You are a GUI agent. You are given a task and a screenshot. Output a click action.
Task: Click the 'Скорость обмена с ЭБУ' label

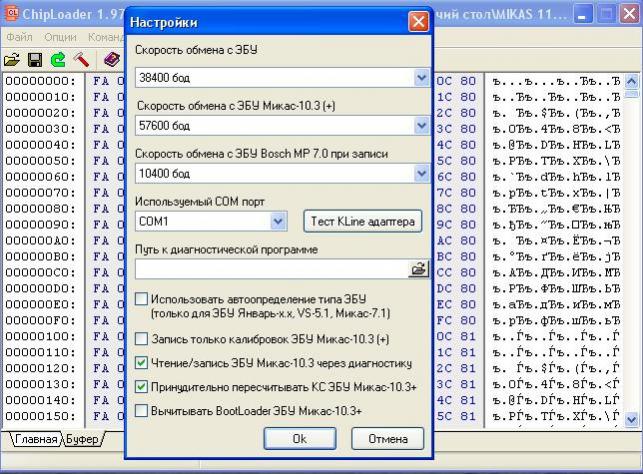click(x=196, y=50)
